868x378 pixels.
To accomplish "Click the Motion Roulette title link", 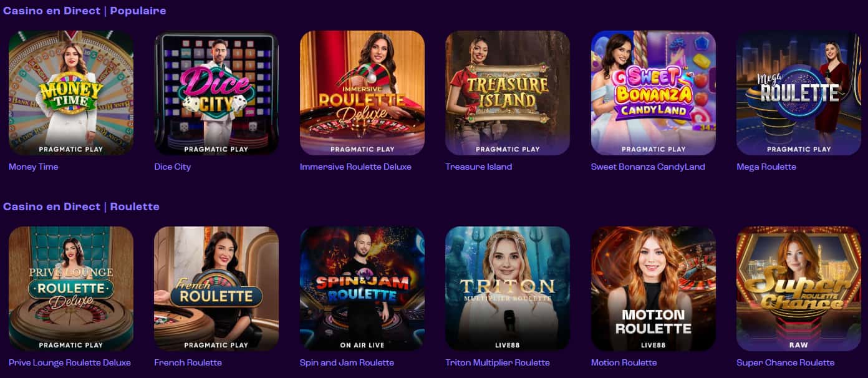I will (x=624, y=362).
